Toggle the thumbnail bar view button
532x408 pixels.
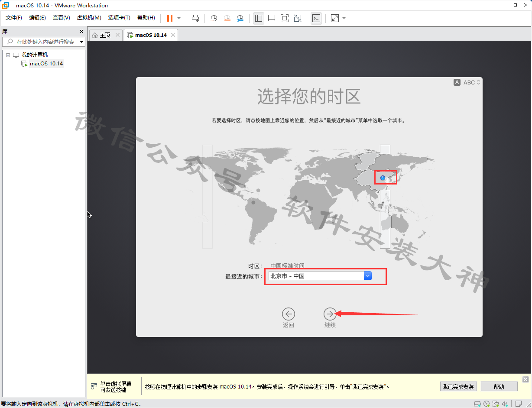click(272, 18)
